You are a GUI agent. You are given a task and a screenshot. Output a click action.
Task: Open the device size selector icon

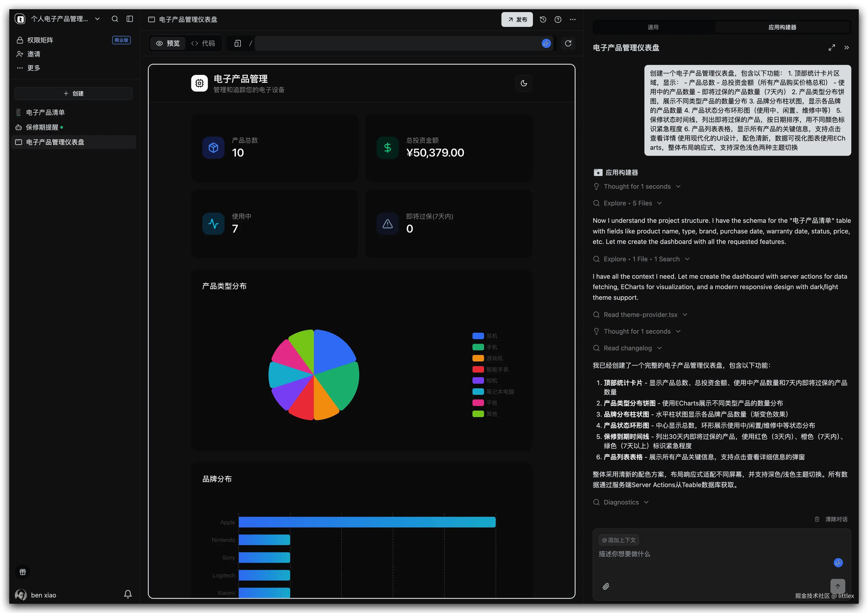coord(238,44)
